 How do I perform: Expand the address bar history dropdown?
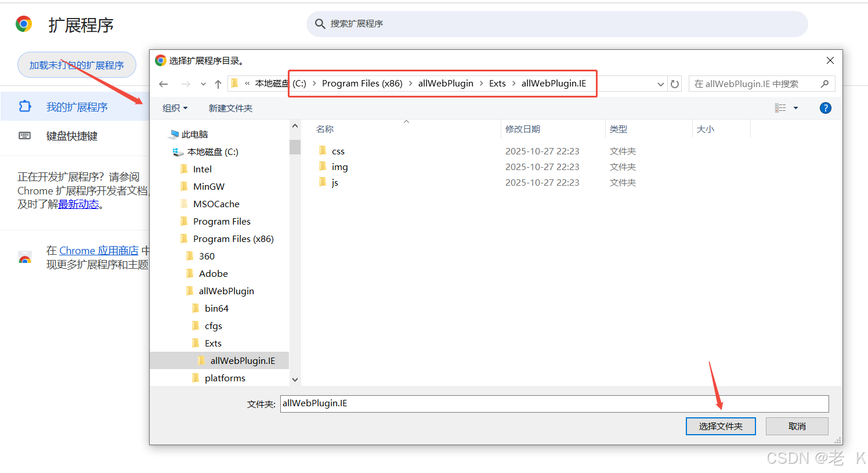(660, 84)
